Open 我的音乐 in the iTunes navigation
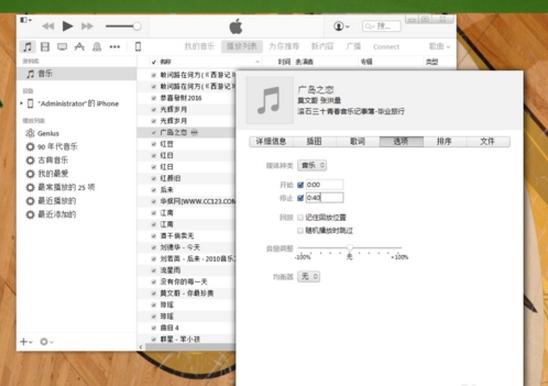 199,46
